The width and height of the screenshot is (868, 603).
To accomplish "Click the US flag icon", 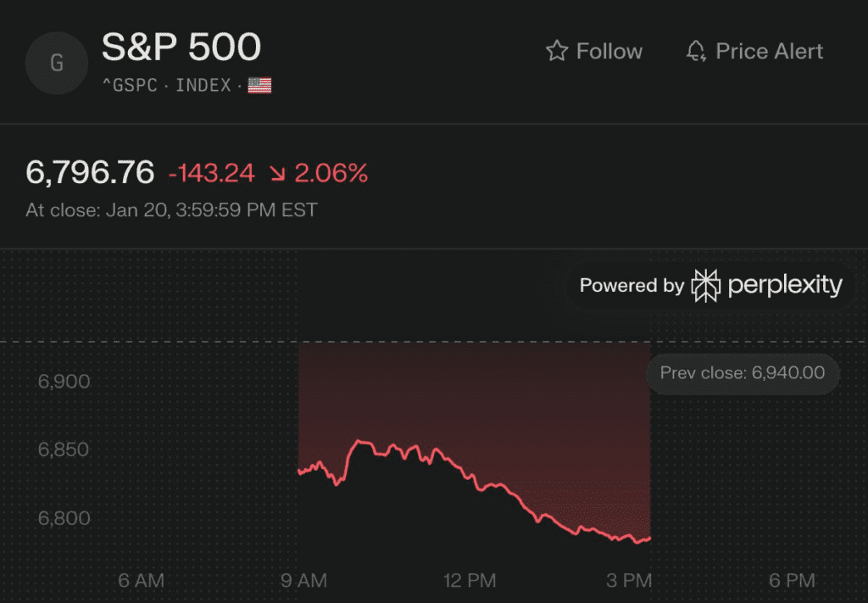I will (x=259, y=86).
